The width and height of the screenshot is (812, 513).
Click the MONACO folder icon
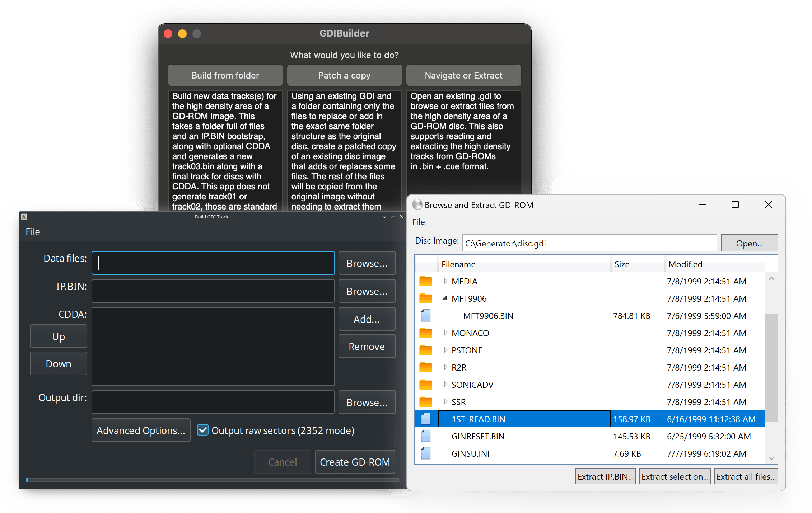tap(426, 333)
